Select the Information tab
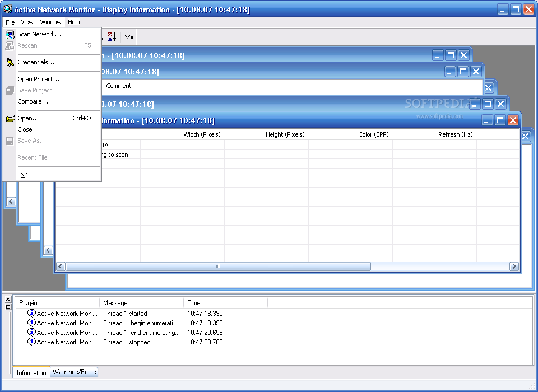This screenshot has height=392, width=538. (31, 372)
